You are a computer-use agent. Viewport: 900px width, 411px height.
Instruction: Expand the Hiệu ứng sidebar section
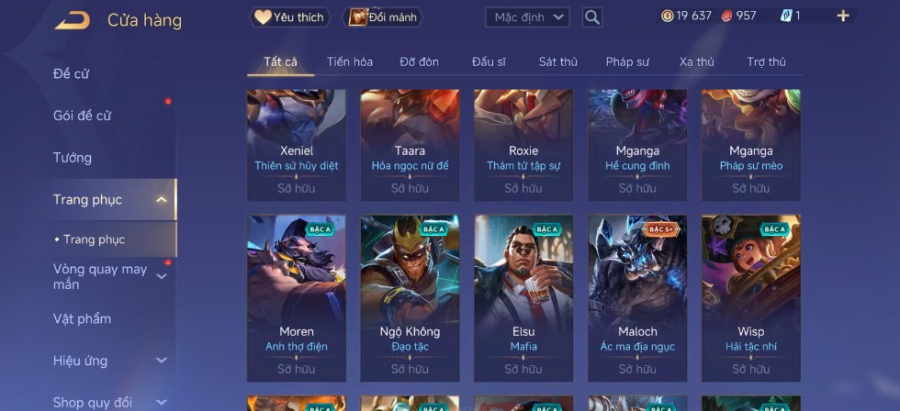[x=162, y=360]
